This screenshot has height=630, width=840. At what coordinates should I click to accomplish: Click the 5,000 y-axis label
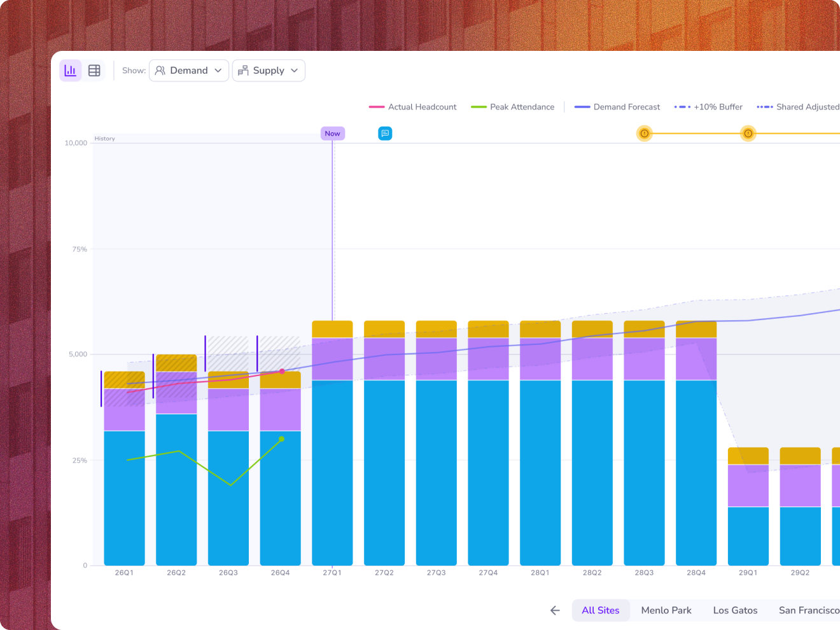click(78, 354)
